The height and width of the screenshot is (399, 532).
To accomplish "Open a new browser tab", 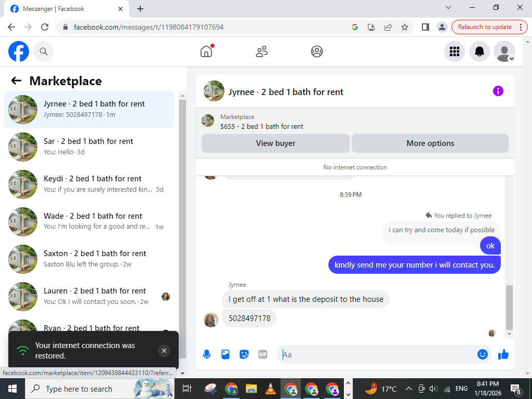I will click(x=140, y=9).
